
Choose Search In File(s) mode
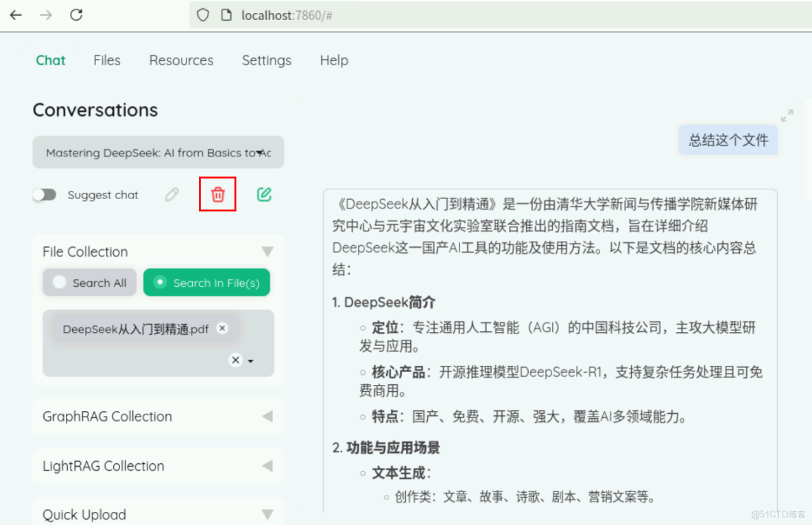click(206, 282)
